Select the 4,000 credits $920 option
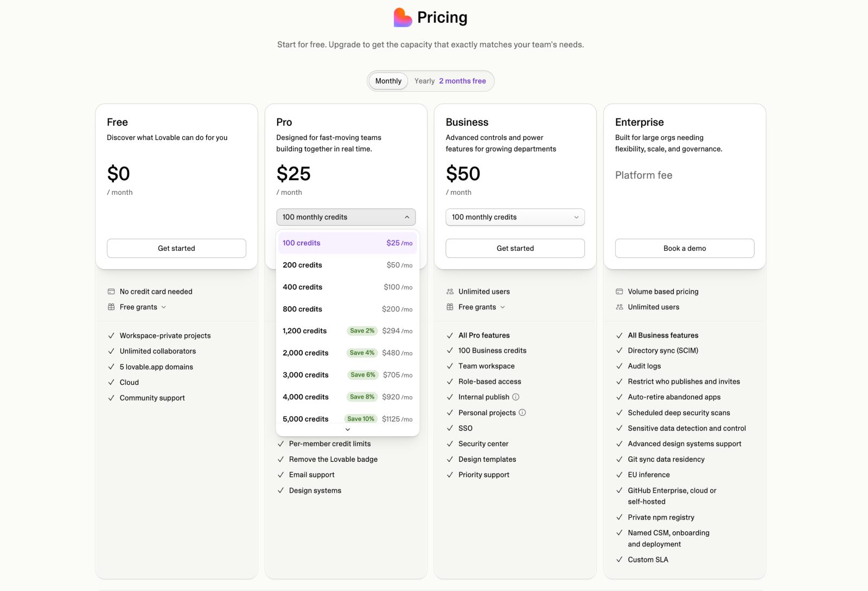This screenshot has width=868, height=591. tap(347, 397)
